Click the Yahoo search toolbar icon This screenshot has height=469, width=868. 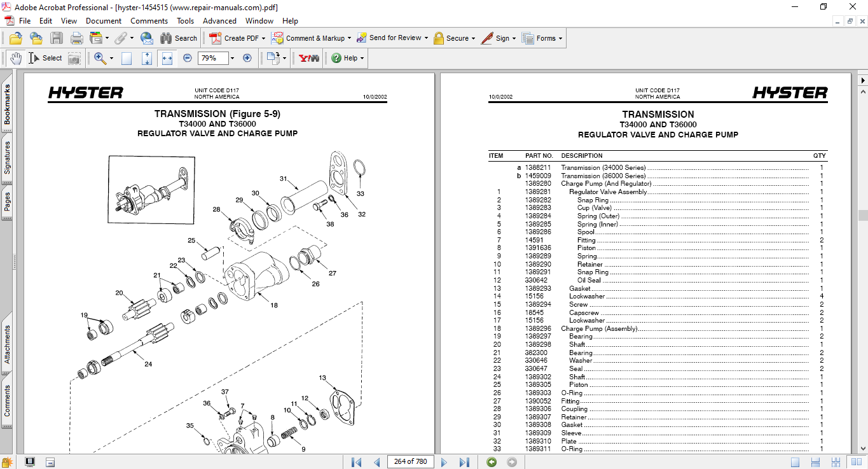click(309, 58)
